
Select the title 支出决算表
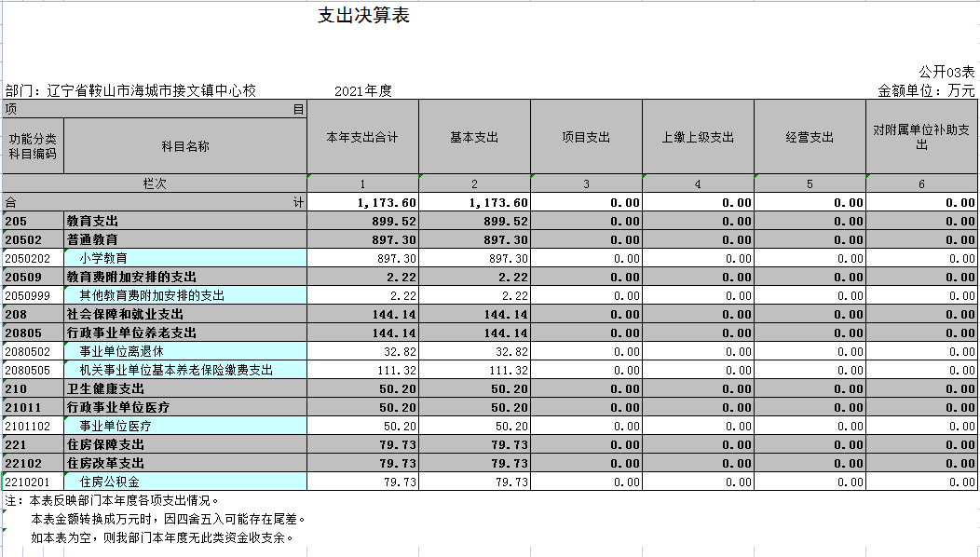(x=363, y=16)
